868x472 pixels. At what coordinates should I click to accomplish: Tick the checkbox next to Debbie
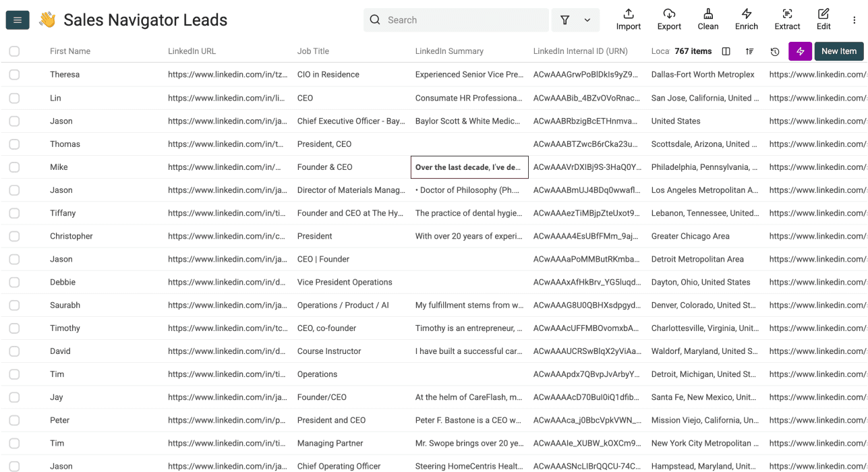coord(14,282)
